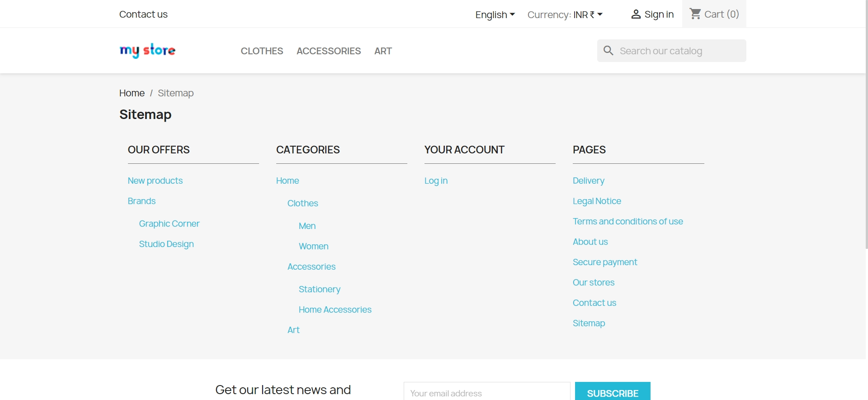The width and height of the screenshot is (868, 400).
Task: Click the page vertical scrollbar
Action: (x=866, y=124)
